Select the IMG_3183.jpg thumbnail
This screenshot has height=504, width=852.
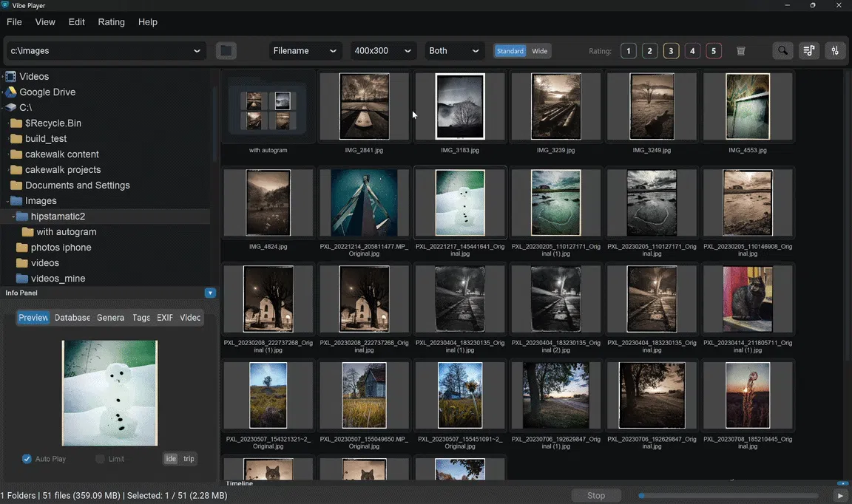[x=460, y=106]
